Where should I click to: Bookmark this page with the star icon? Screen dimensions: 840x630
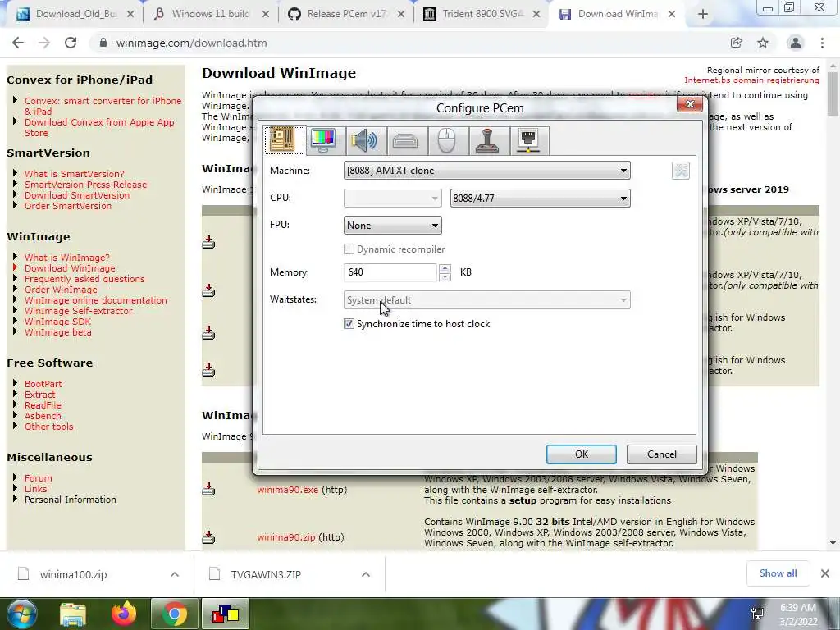coord(763,43)
